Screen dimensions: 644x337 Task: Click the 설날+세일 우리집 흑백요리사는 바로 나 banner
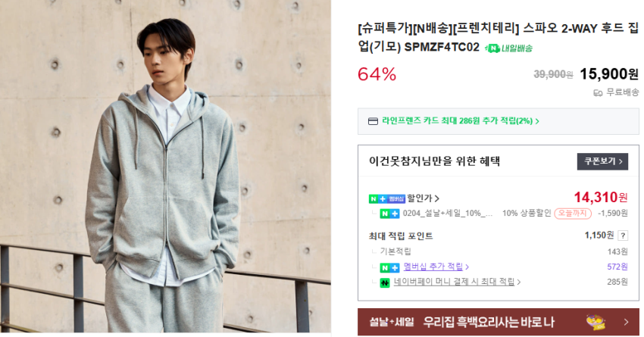tap(499, 322)
